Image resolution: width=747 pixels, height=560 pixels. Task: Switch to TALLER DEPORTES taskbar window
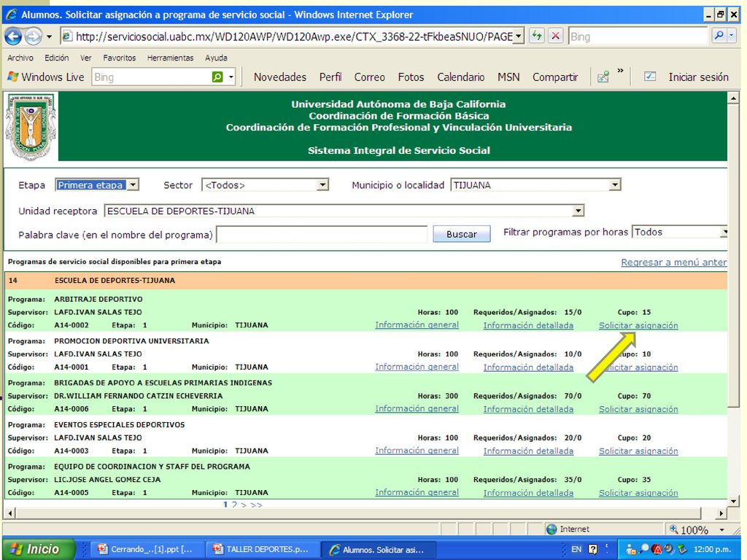(262, 550)
